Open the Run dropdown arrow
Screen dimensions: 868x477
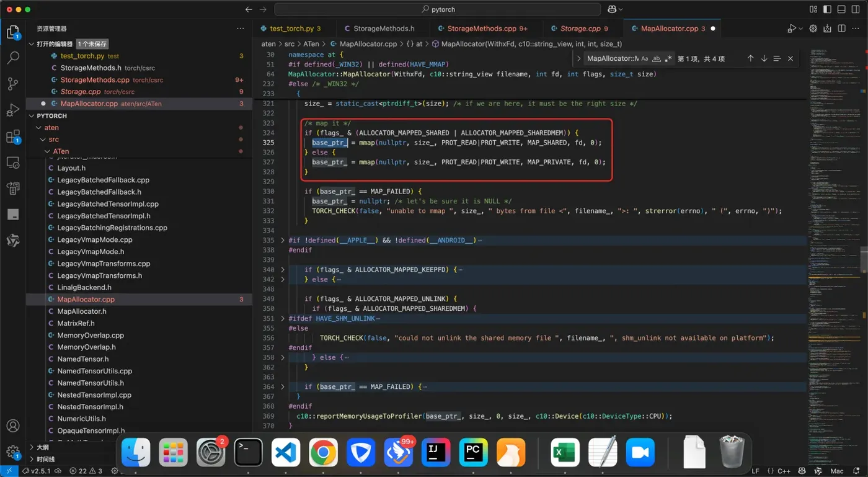pos(800,29)
